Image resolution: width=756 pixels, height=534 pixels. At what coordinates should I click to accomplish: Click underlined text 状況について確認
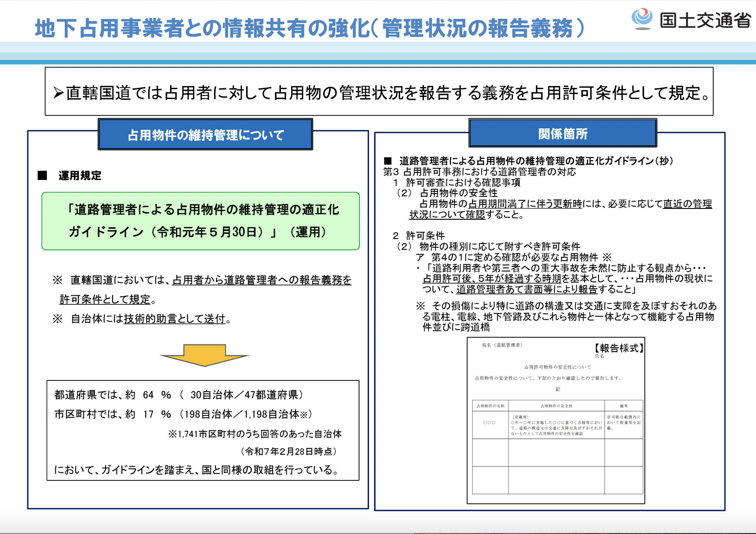(x=447, y=215)
